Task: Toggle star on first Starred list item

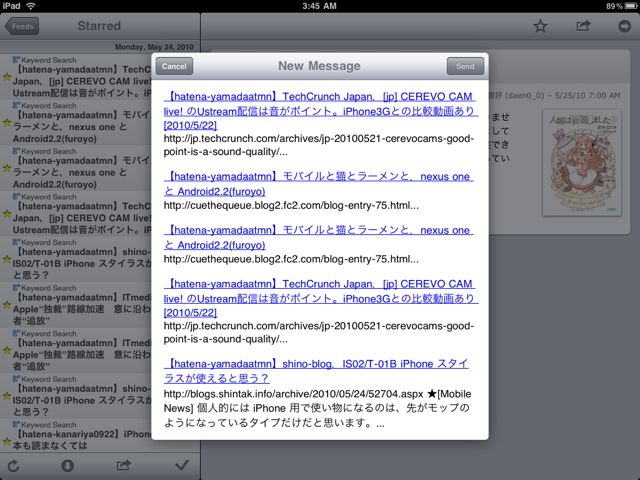Action: pyautogui.click(x=6, y=76)
